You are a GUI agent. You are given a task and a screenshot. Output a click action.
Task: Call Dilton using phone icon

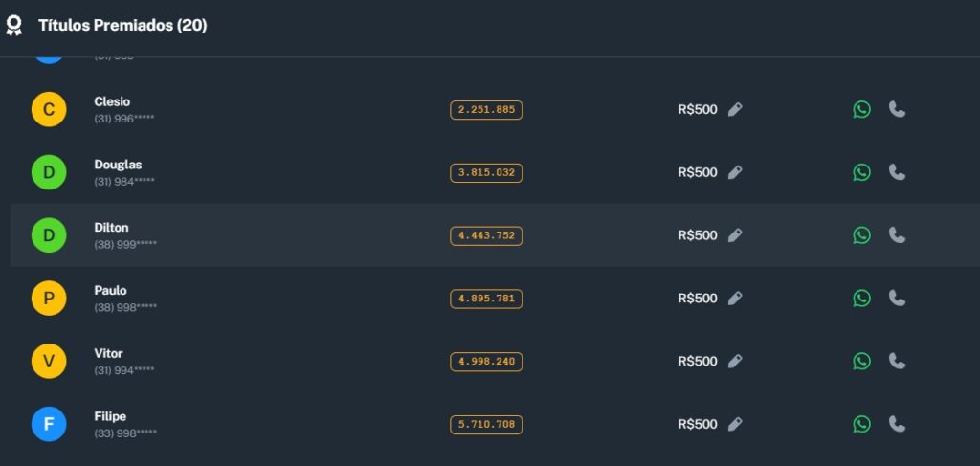897,235
